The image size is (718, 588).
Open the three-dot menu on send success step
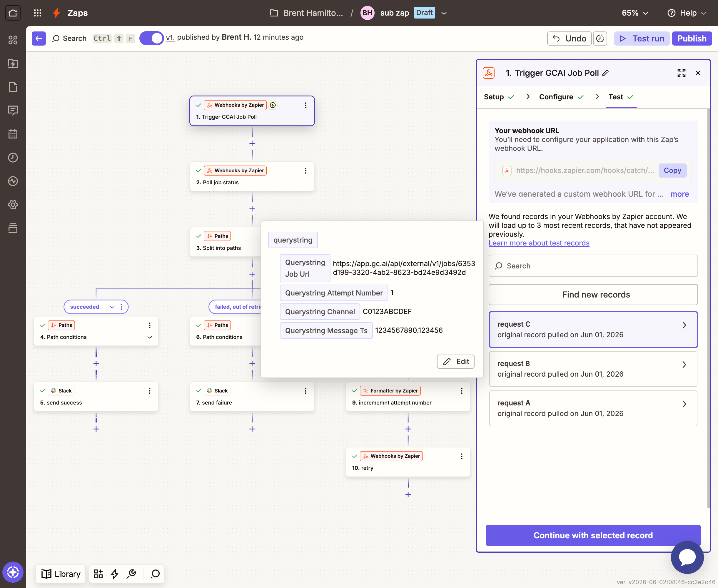(x=149, y=391)
